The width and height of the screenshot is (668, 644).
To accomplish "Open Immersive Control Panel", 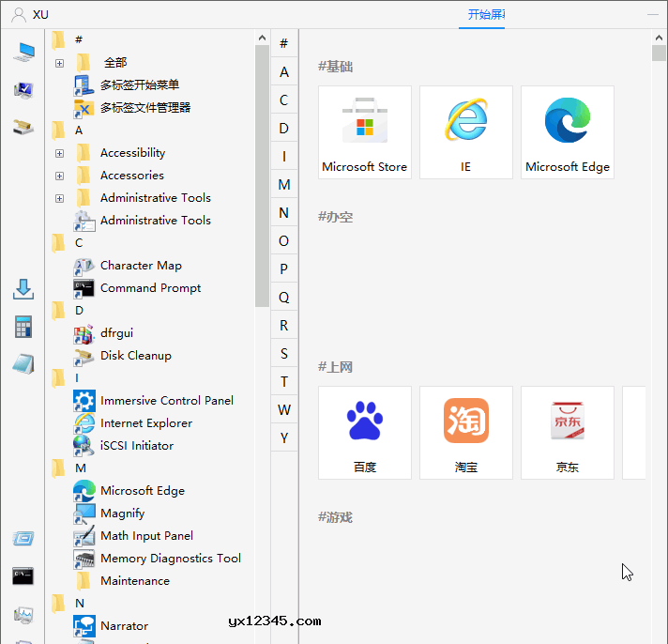I will point(153,401).
